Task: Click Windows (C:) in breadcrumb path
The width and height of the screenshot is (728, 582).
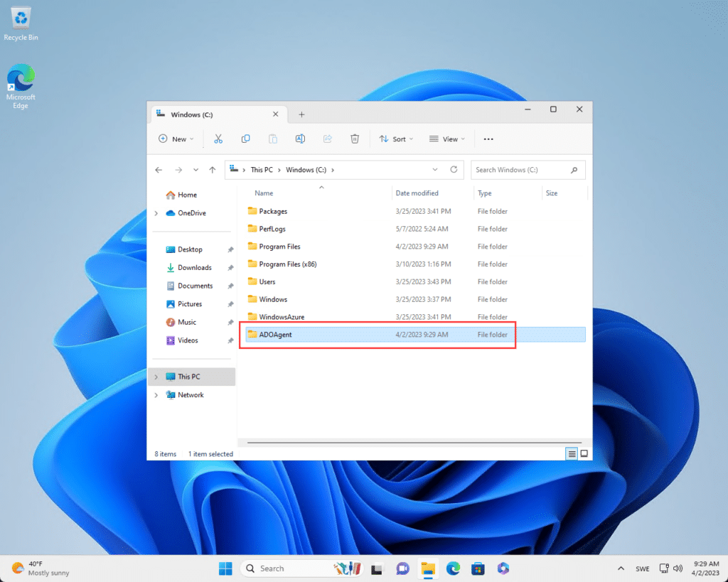Action: pos(306,170)
